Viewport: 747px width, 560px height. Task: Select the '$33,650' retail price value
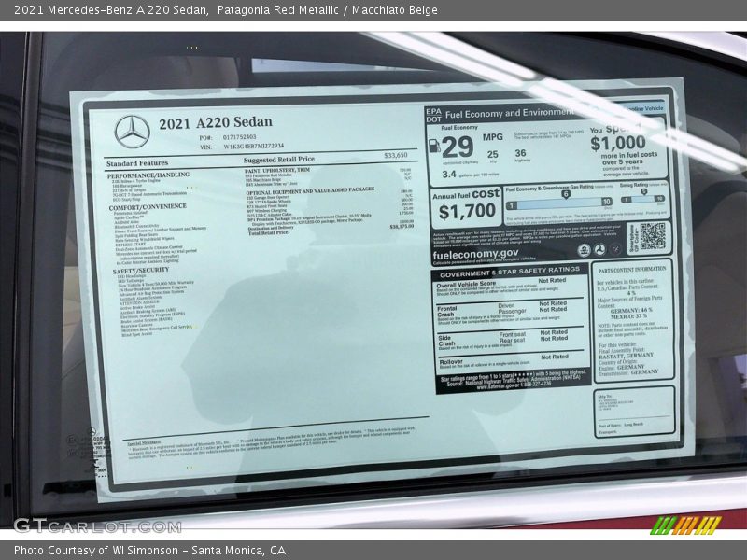click(395, 155)
